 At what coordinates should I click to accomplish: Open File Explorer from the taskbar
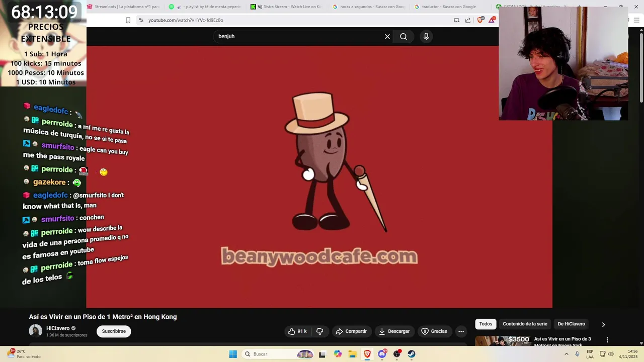point(352,354)
